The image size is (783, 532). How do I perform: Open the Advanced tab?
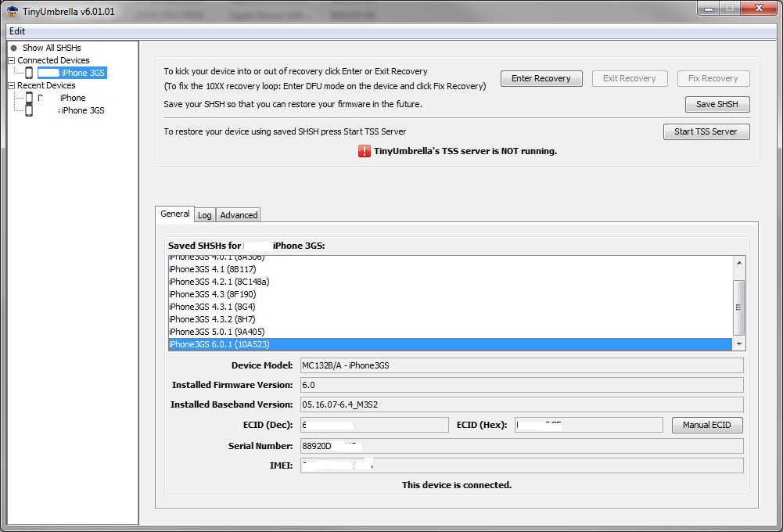(239, 215)
